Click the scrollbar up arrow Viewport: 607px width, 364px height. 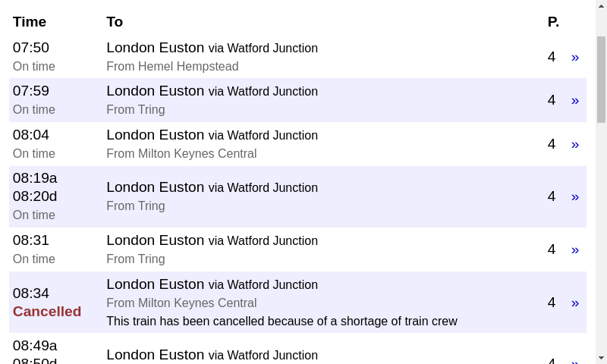point(601,5)
